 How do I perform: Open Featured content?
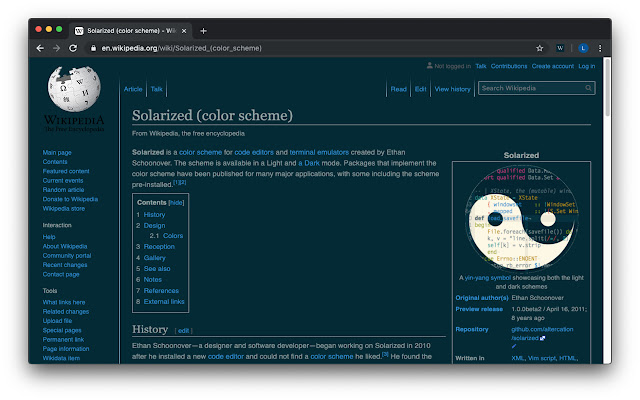coord(66,171)
